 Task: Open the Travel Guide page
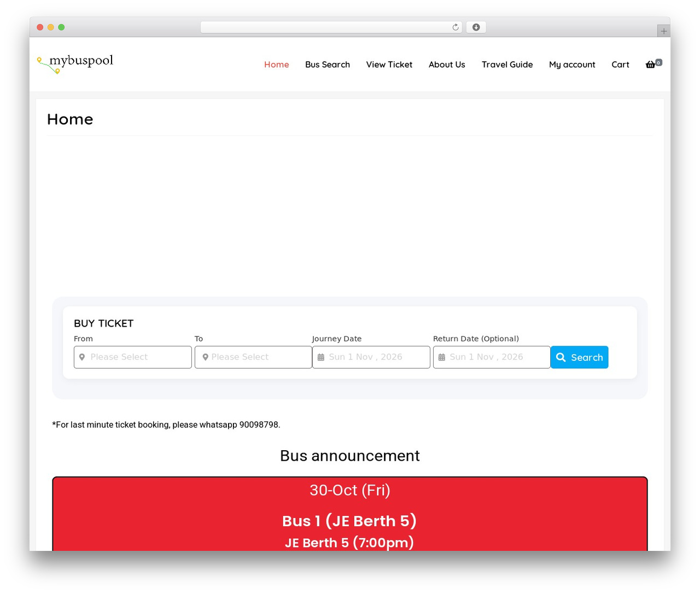click(507, 65)
